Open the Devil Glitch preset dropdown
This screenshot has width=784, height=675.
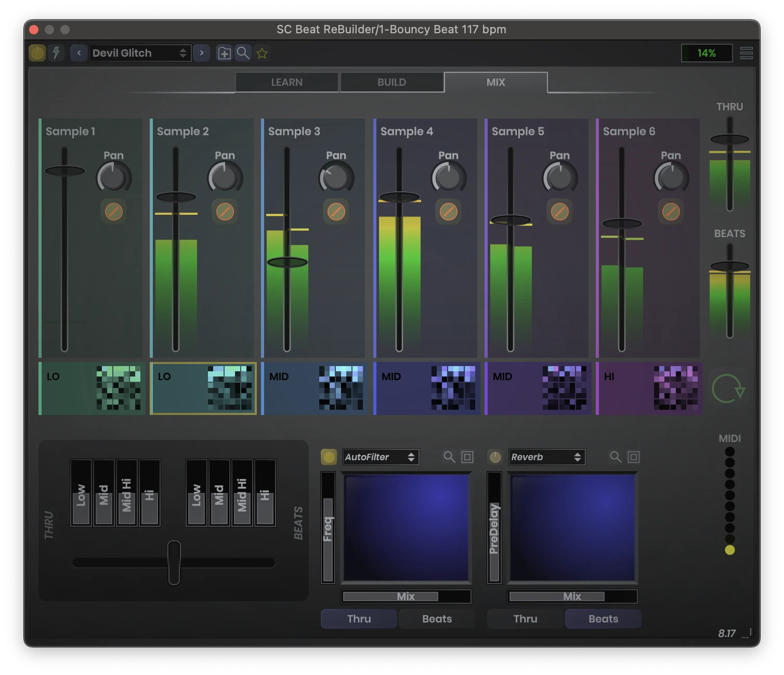pos(139,53)
